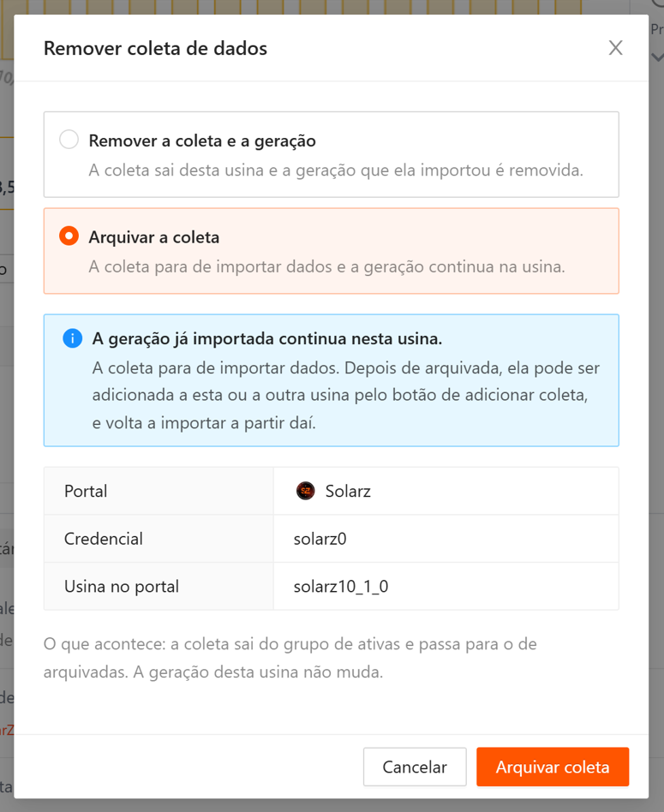Click the Solarz portal logo icon
The image size is (664, 812).
(x=306, y=491)
